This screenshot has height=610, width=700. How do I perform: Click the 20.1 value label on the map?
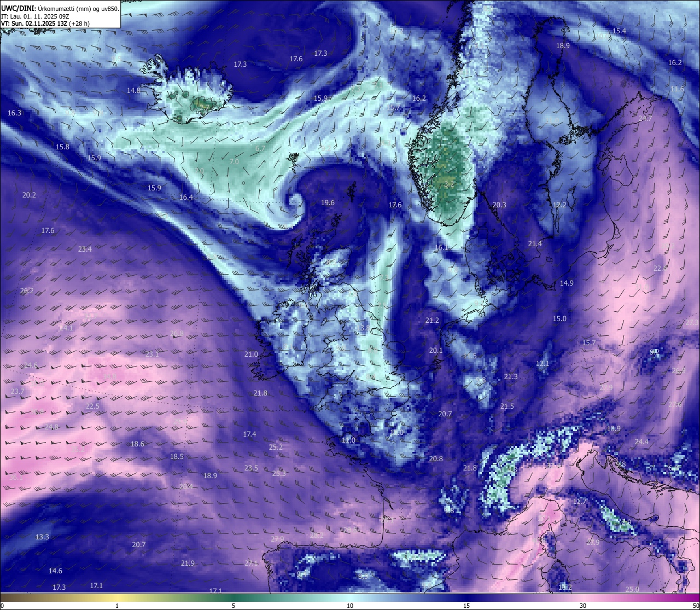pos(436,351)
